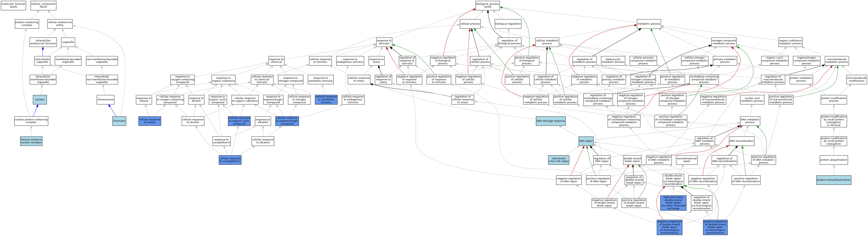
Task: Select the 'cellular process' node
Action: [470, 24]
